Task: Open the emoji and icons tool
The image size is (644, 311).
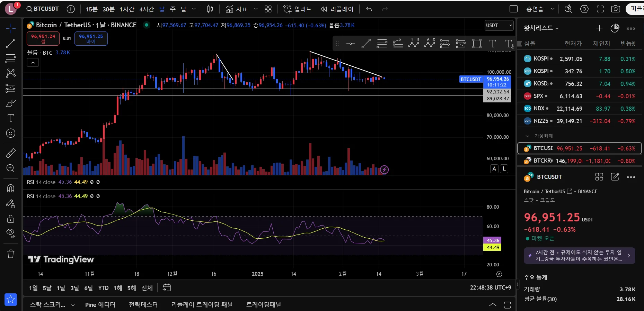Action: pos(11,133)
